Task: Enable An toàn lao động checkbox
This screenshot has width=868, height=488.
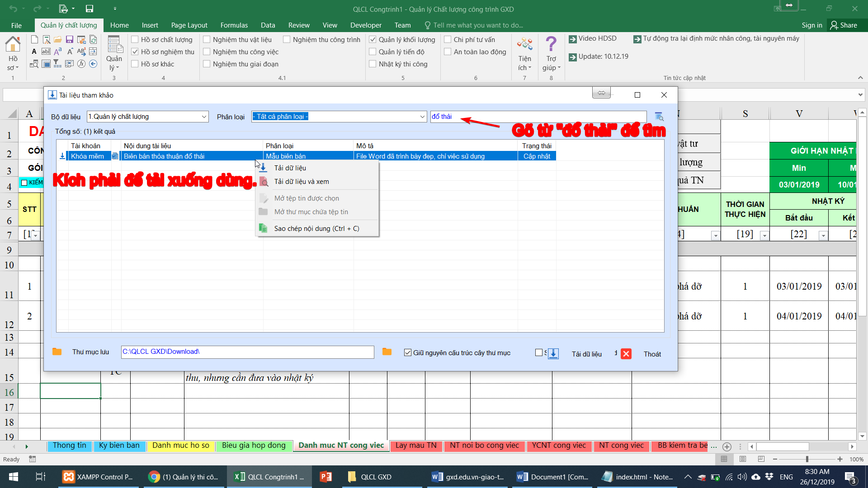Action: pyautogui.click(x=448, y=52)
